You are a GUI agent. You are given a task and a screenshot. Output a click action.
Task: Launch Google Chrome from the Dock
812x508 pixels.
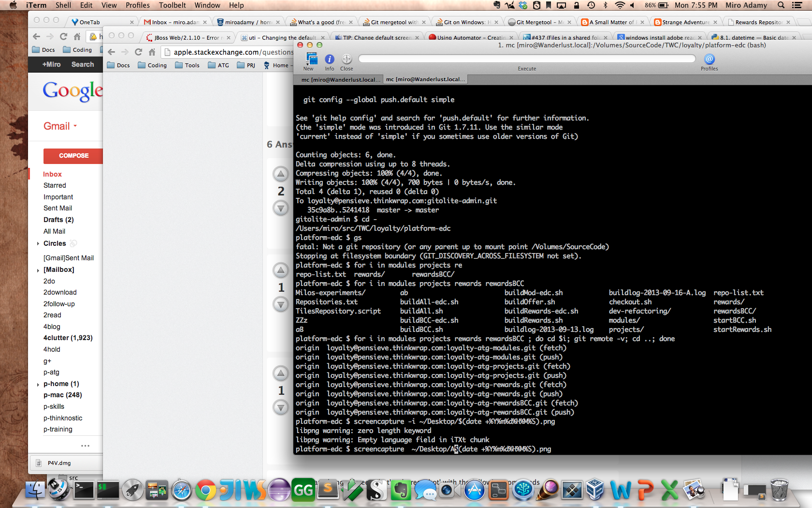point(206,491)
